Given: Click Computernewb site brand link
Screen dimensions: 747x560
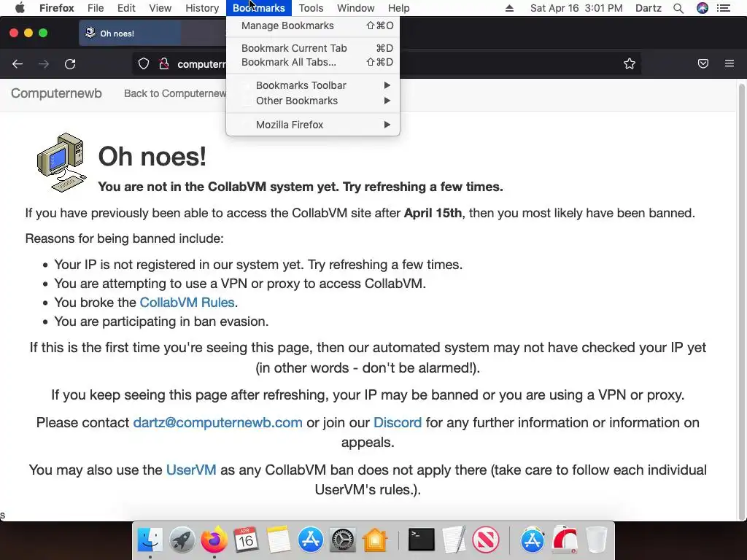Looking at the screenshot, I should pyautogui.click(x=56, y=93).
